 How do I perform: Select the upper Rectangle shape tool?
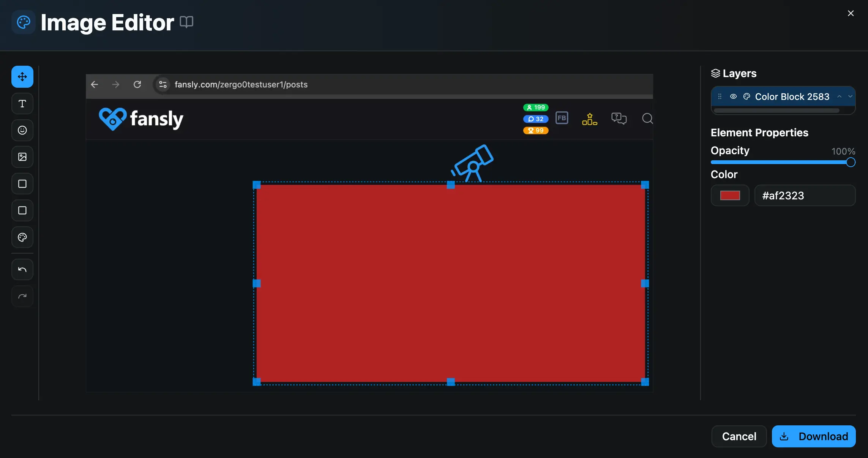[22, 184]
